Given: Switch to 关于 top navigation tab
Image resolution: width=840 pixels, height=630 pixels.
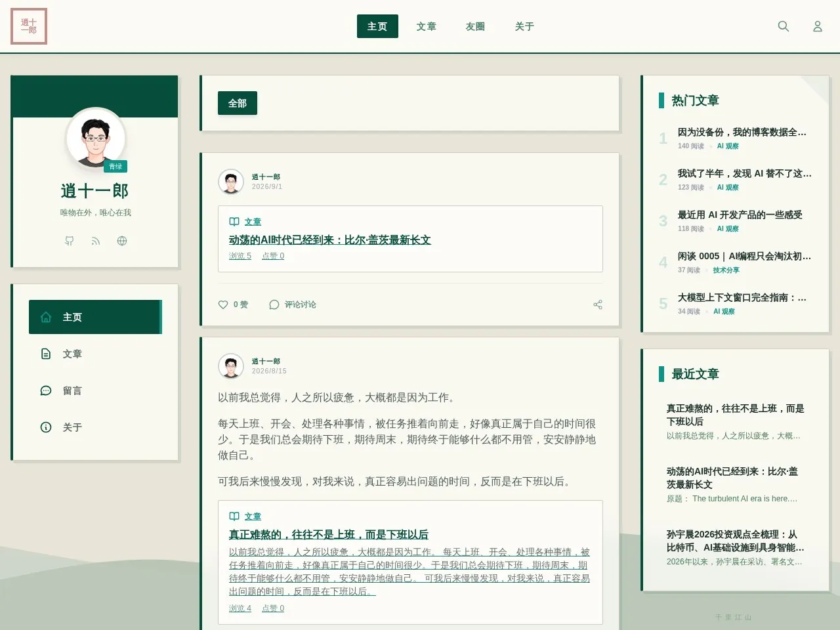Looking at the screenshot, I should 525,26.
